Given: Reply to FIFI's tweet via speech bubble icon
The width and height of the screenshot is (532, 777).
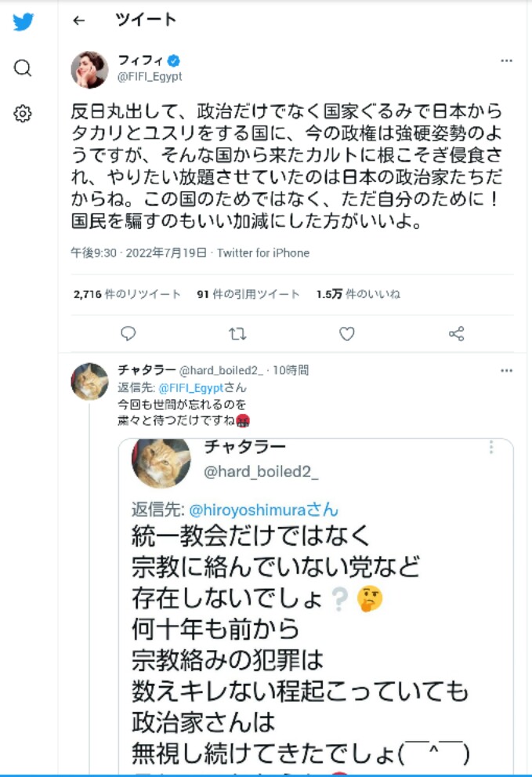Looking at the screenshot, I should (x=128, y=333).
